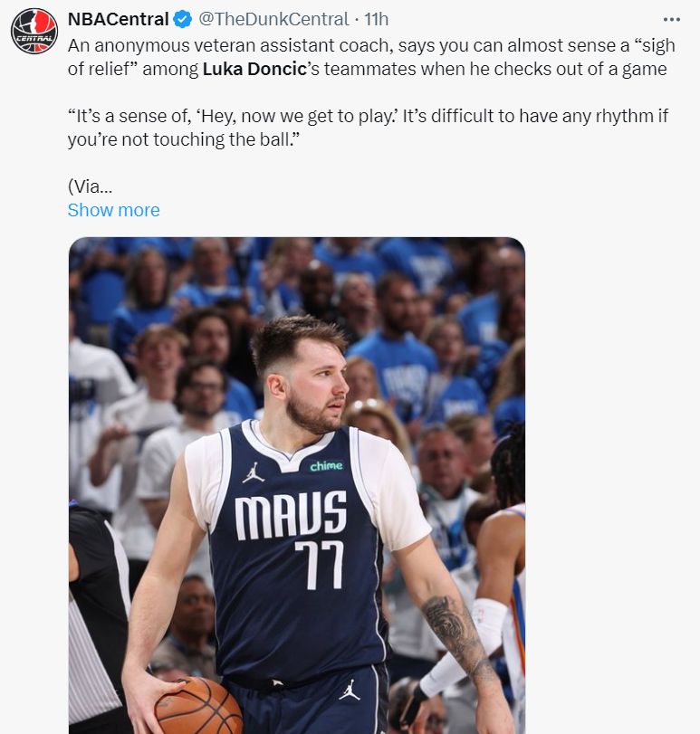Click the truncated "(Via..." text
Screen dimensions: 700x734
click(x=90, y=186)
